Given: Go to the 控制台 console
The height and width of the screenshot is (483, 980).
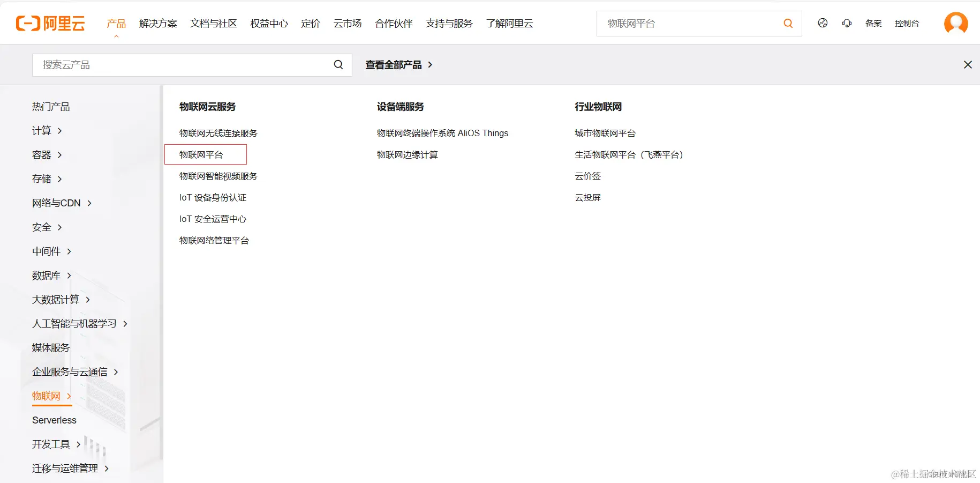Looking at the screenshot, I should [x=907, y=24].
